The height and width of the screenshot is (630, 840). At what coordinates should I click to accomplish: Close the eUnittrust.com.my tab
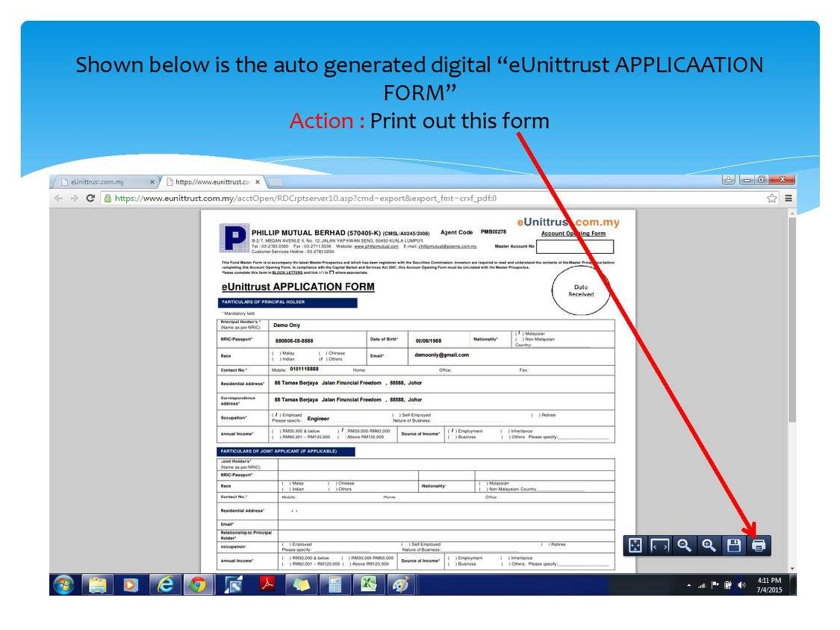click(152, 182)
